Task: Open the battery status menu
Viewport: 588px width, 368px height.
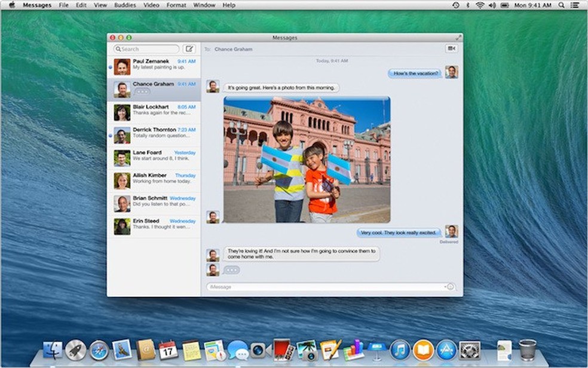Action: (x=506, y=5)
